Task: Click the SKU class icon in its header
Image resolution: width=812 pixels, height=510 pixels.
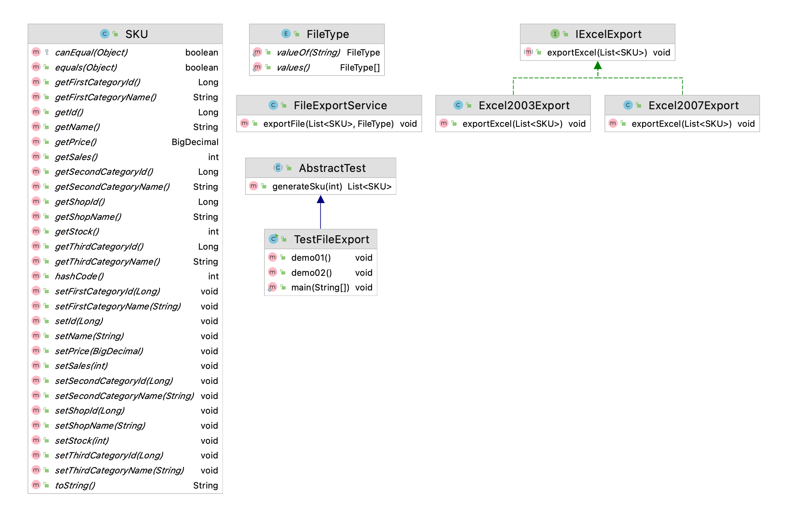Action: coord(105,34)
